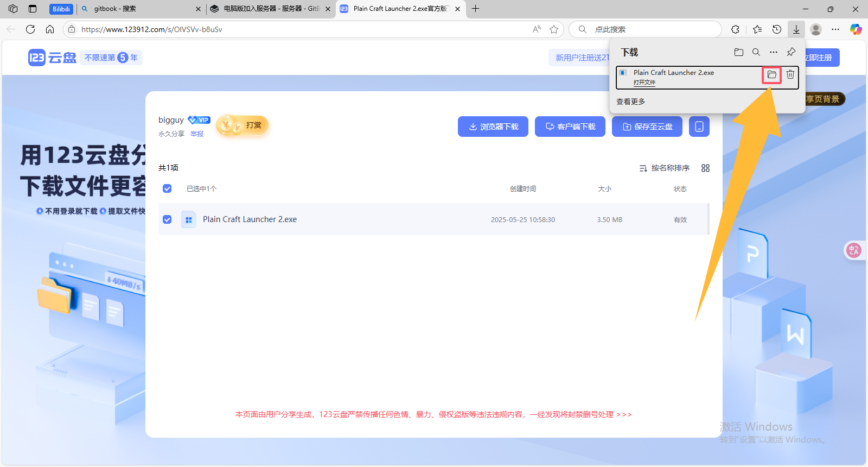868x467 pixels.
Task: Toggle the select-all checkbox
Action: tap(167, 188)
